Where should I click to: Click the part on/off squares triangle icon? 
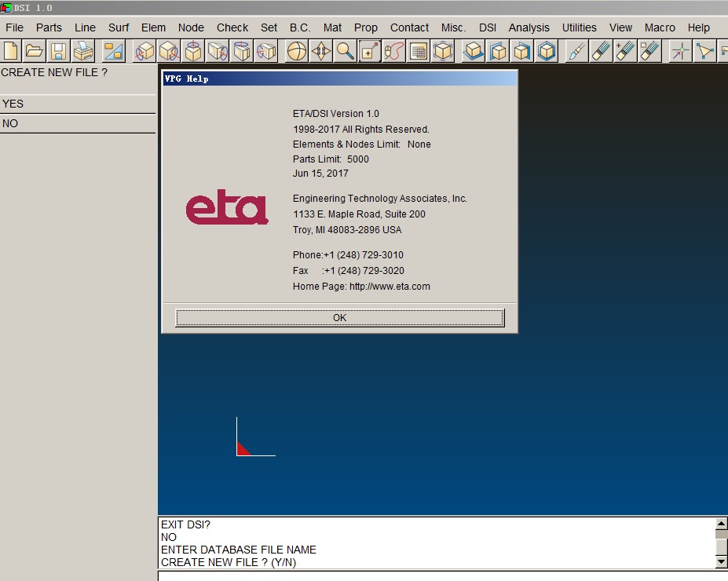tap(113, 51)
